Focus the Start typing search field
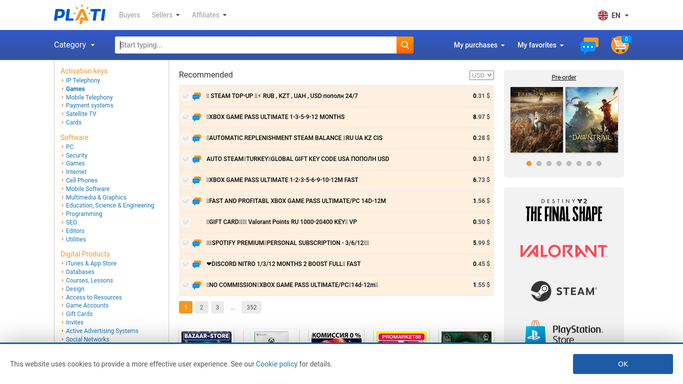Viewport: 683px width, 384px height. click(x=256, y=45)
